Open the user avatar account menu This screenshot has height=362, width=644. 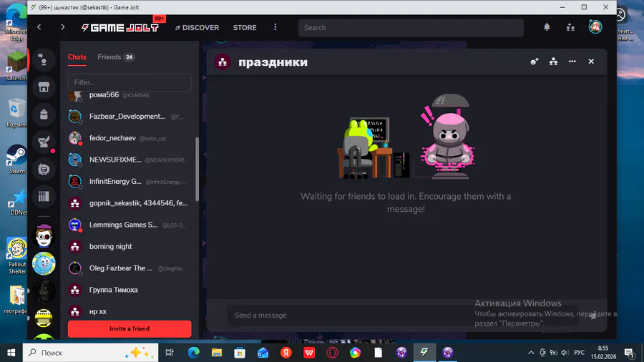pyautogui.click(x=595, y=27)
